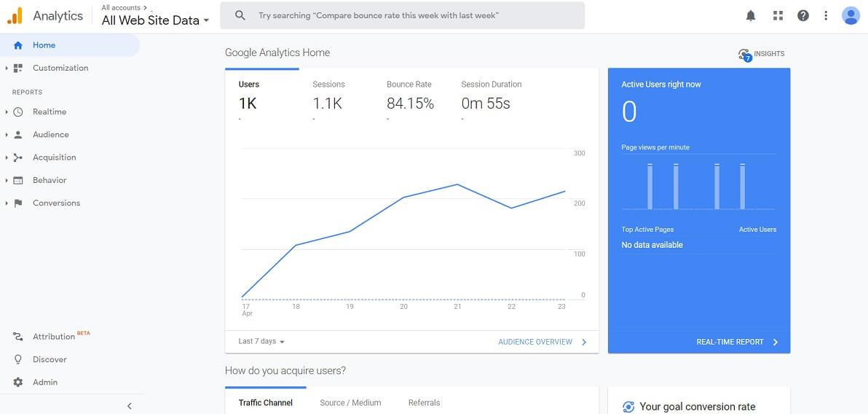Click the Google Analytics logo icon
Screen dimensions: 868x414
[15, 15]
